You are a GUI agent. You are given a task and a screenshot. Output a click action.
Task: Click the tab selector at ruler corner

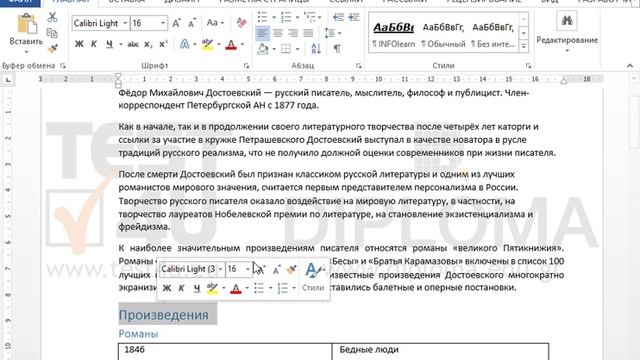point(8,80)
